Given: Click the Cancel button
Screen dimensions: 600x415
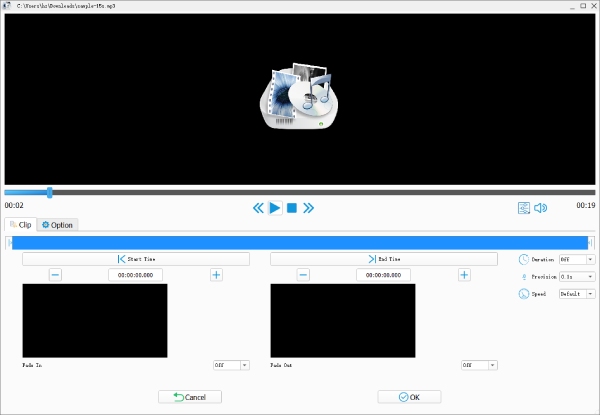Looking at the screenshot, I should 190,397.
